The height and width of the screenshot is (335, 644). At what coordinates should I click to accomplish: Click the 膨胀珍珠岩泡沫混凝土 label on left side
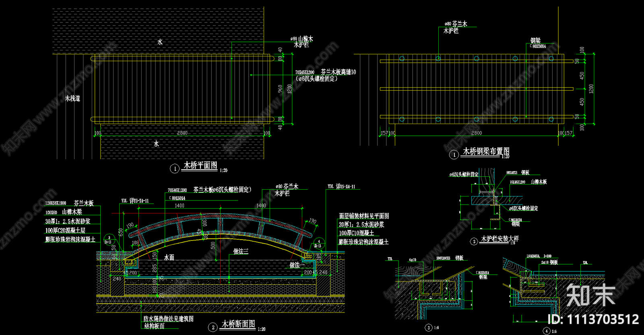[x=70, y=240]
